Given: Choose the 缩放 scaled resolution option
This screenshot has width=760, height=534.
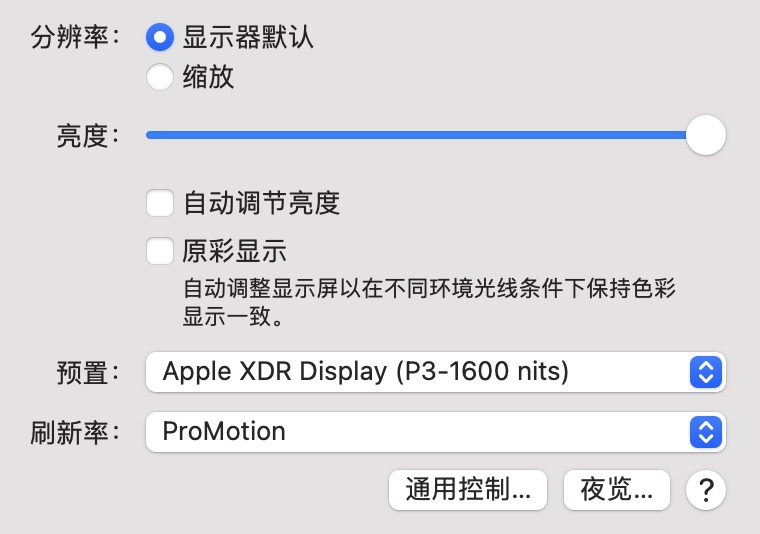Looking at the screenshot, I should [x=160, y=77].
